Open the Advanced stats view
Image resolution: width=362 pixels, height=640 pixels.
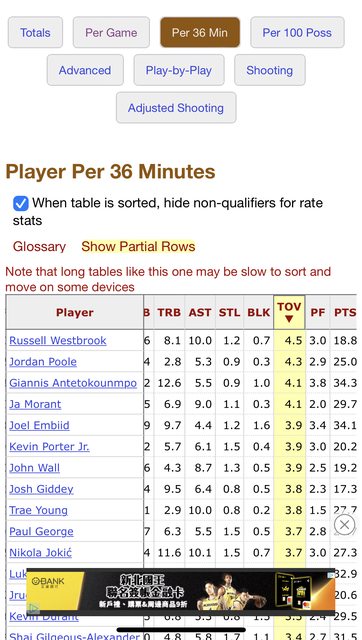(85, 70)
